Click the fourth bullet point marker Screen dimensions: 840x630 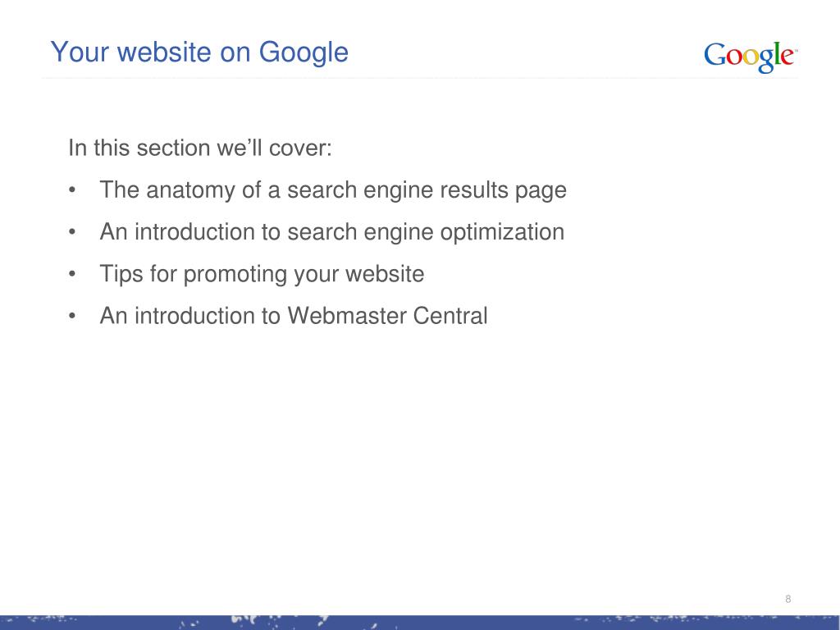point(72,316)
